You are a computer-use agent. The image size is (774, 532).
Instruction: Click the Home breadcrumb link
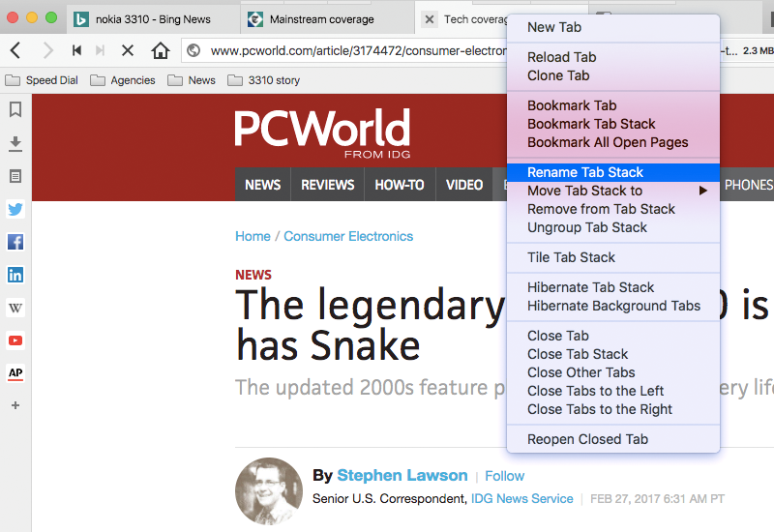253,236
